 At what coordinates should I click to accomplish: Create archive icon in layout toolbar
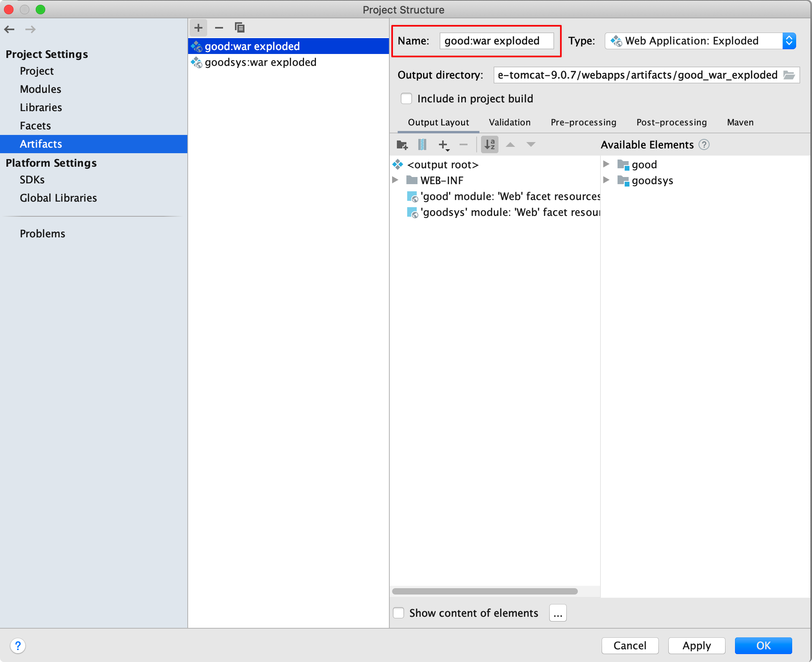pyautogui.click(x=422, y=145)
